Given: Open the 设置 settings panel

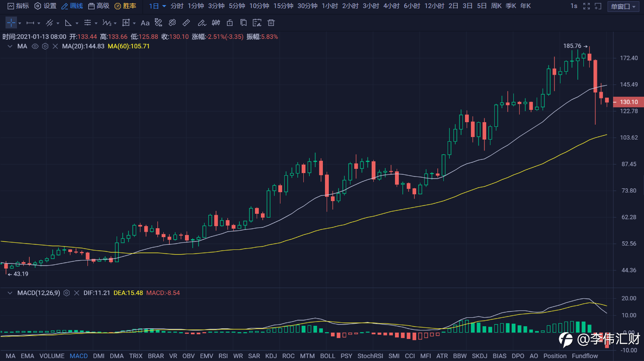Looking at the screenshot, I should coord(45,6).
